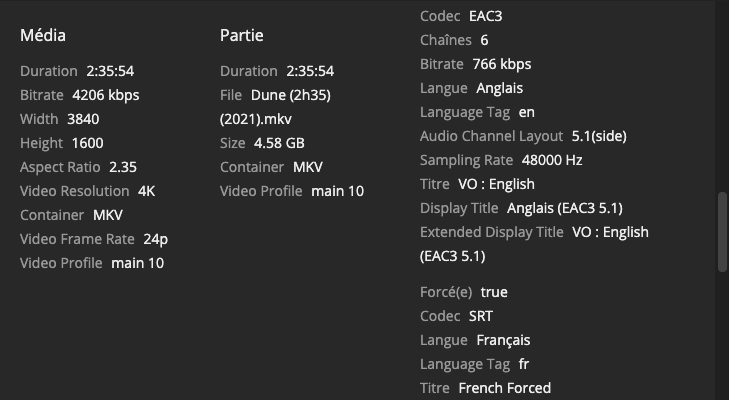Click the Partie section heading

pos(243,35)
